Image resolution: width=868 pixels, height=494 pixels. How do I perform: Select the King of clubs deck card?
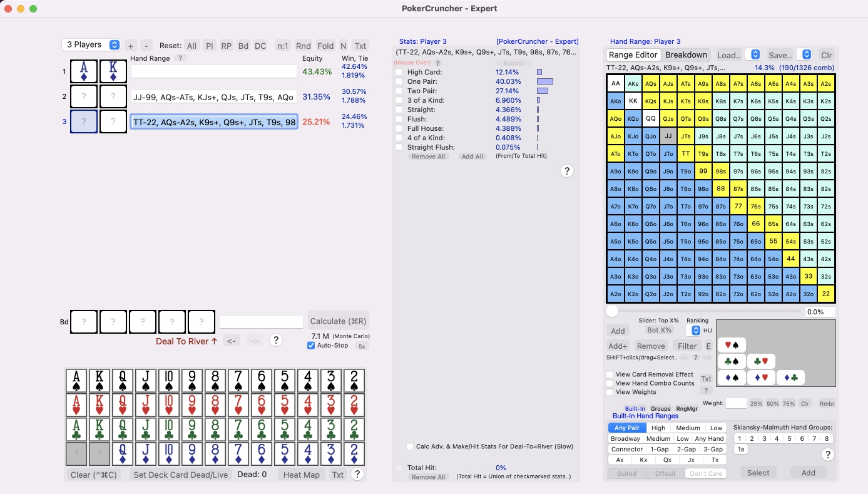[100, 430]
